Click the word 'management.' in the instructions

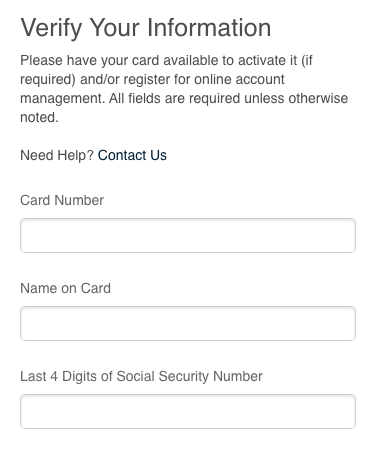click(x=63, y=99)
